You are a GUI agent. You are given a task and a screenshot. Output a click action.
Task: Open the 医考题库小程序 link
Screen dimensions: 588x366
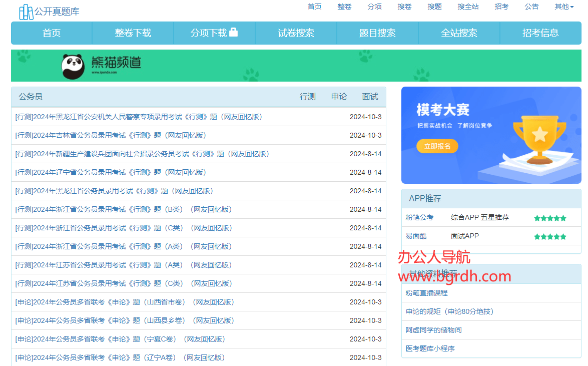pyautogui.click(x=430, y=348)
